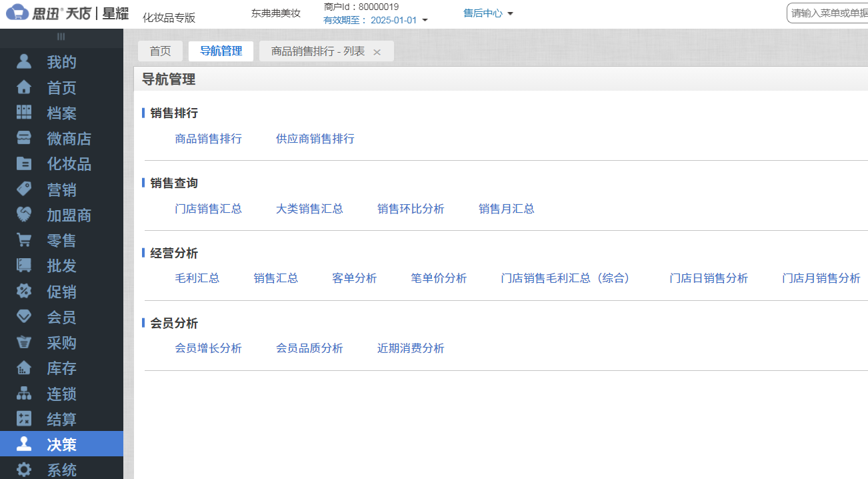Switch to the 商品销售排行 - 列表 tab
868x479 pixels.
point(319,51)
